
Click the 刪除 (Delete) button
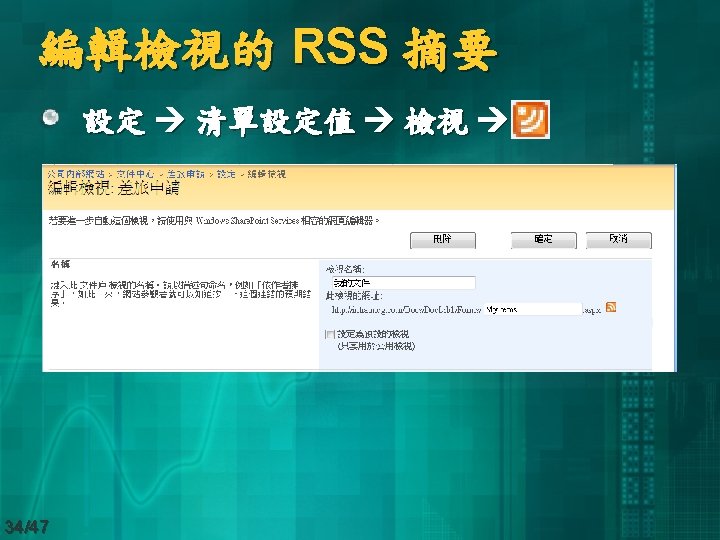pos(443,240)
